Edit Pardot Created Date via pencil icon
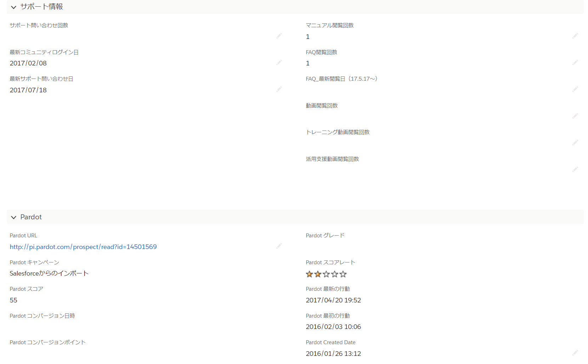This screenshot has width=588, height=364. [575, 353]
